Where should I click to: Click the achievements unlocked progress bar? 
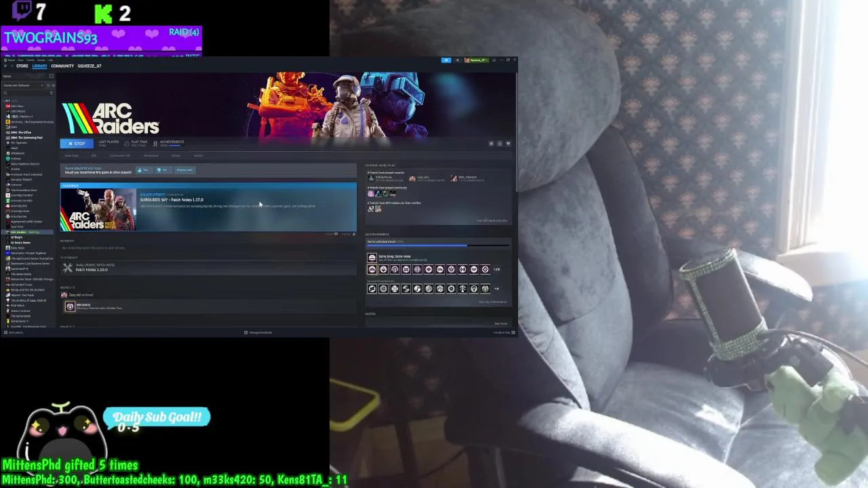pyautogui.click(x=438, y=245)
